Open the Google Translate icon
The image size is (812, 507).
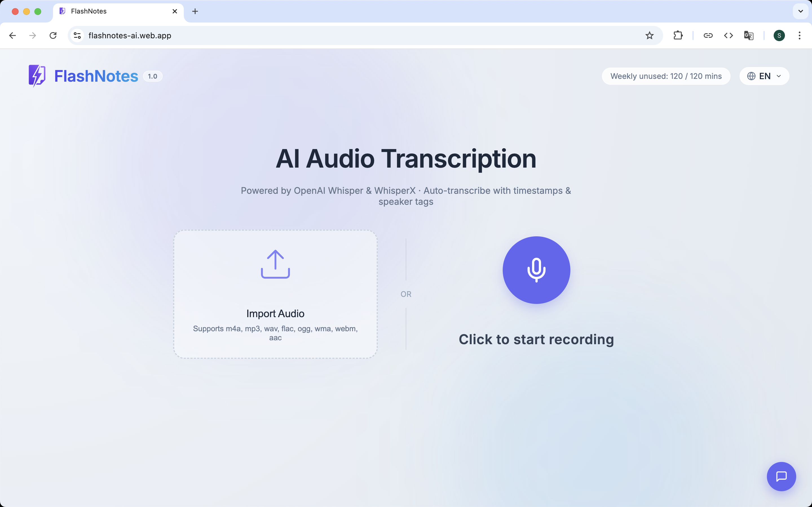click(x=749, y=35)
